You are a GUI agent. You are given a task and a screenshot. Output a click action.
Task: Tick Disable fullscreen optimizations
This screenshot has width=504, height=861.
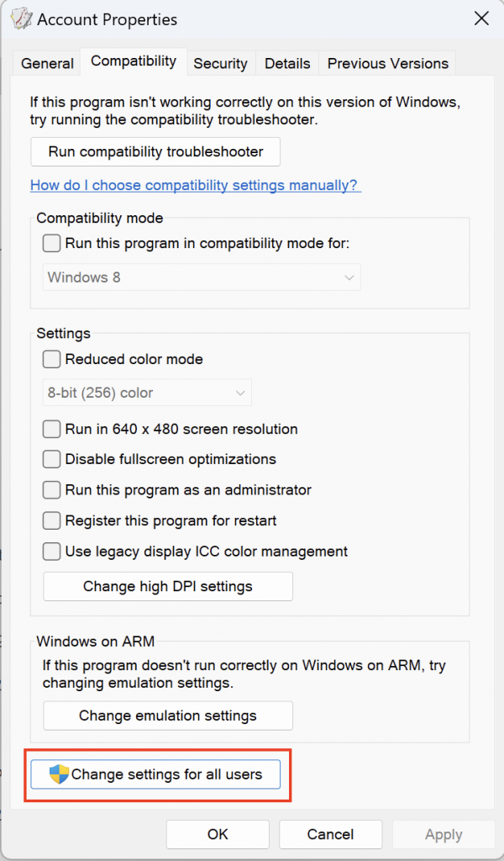pos(51,459)
